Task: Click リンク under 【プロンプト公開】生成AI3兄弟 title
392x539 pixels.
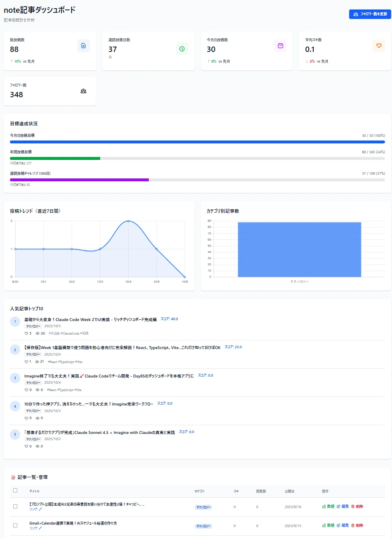Action: pyautogui.click(x=35, y=509)
